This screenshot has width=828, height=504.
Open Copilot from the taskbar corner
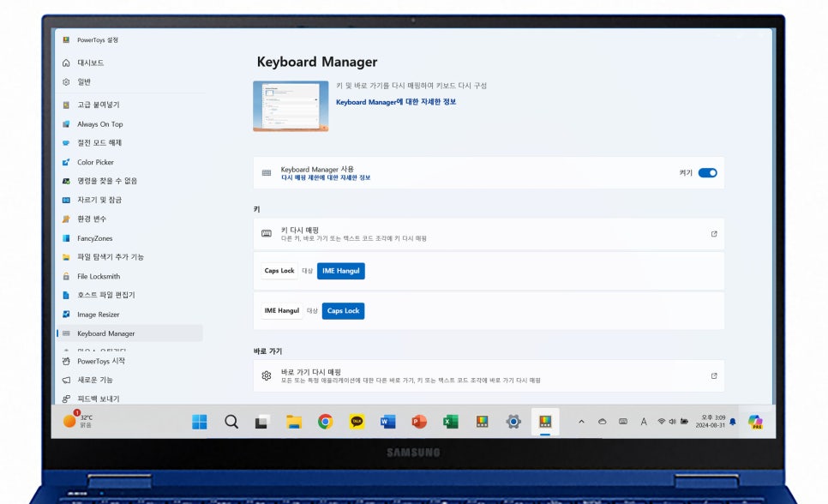[755, 422]
